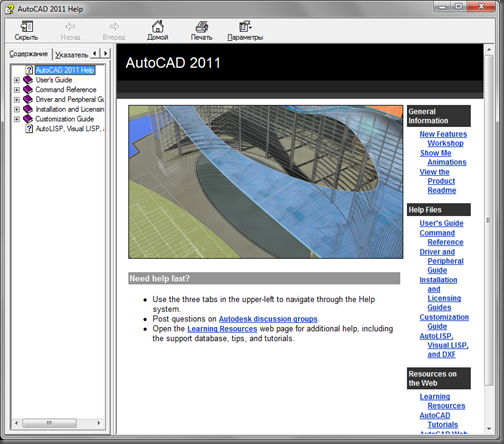Click the Customization Guide book icon
The width and height of the screenshot is (504, 444).
(x=28, y=119)
